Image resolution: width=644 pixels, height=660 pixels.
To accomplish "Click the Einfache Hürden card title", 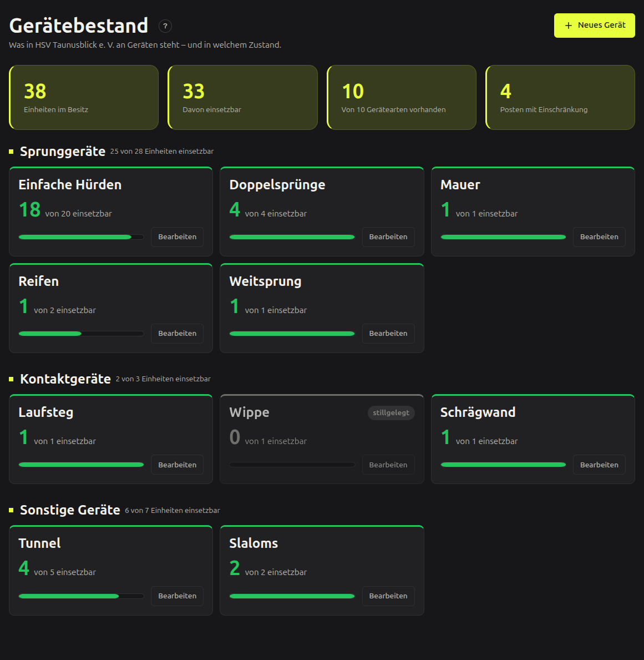I will pyautogui.click(x=70, y=185).
